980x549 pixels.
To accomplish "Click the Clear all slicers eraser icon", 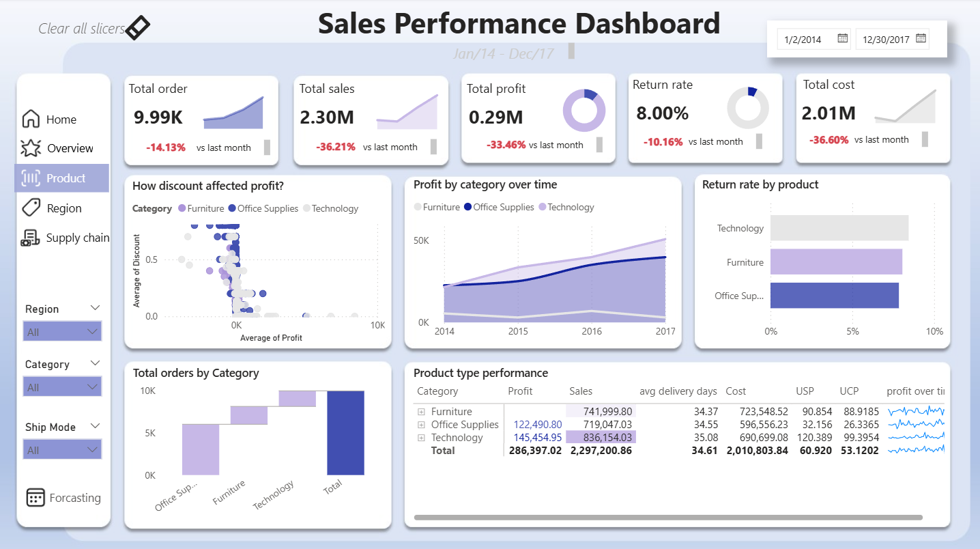I will coord(138,28).
